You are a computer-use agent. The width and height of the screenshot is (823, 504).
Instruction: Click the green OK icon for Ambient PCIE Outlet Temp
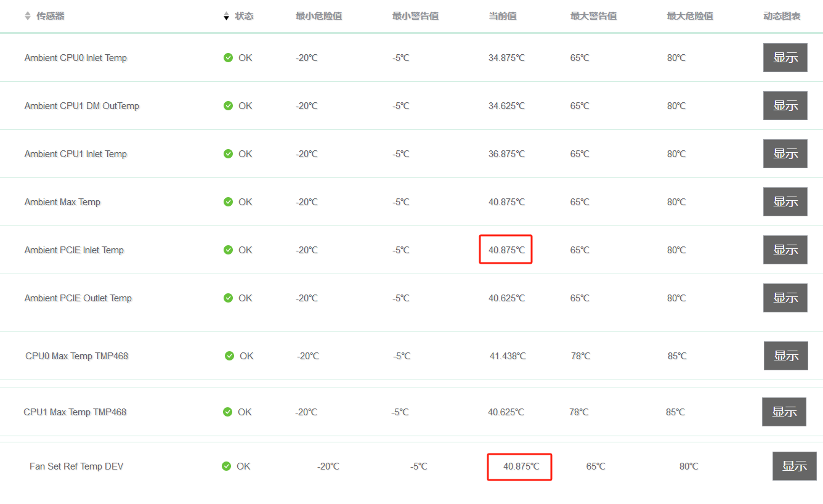(228, 298)
